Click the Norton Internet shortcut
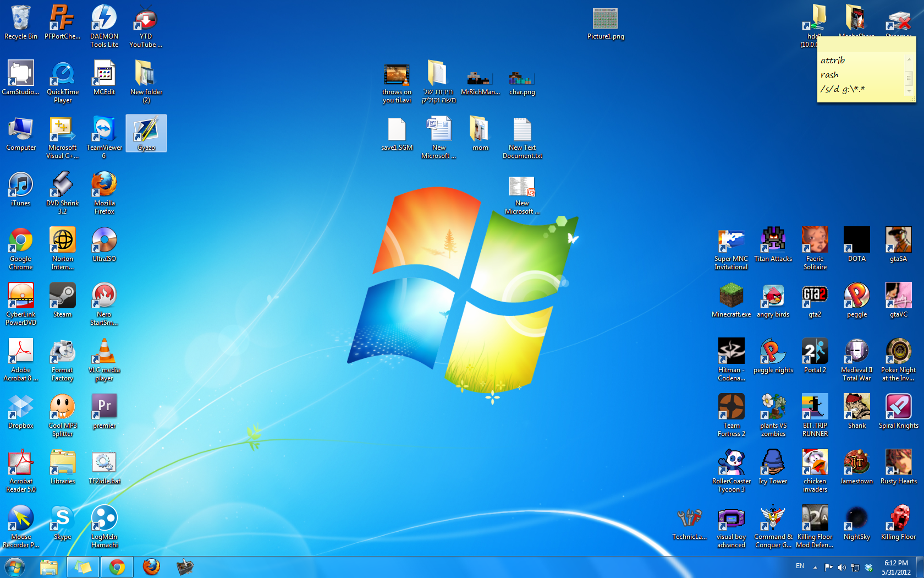 tap(63, 249)
